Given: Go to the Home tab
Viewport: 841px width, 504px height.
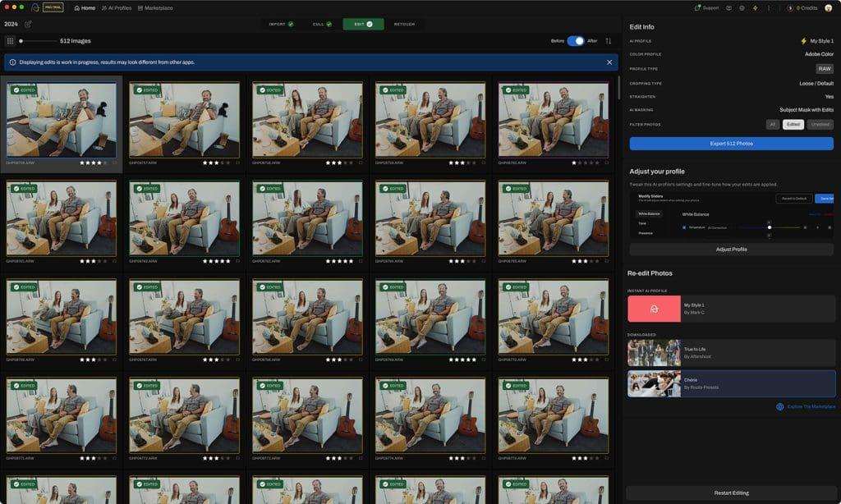Looking at the screenshot, I should 85,8.
